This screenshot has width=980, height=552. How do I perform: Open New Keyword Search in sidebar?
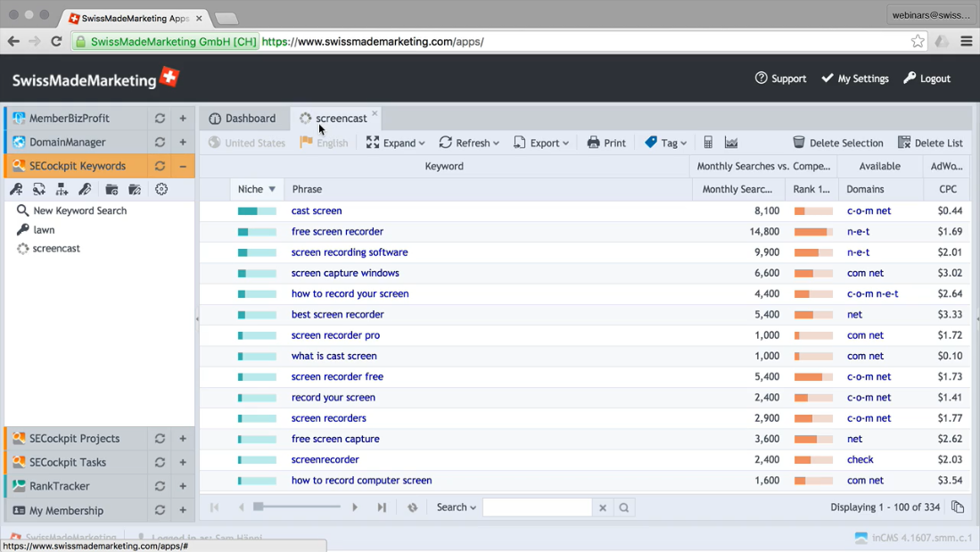click(80, 210)
